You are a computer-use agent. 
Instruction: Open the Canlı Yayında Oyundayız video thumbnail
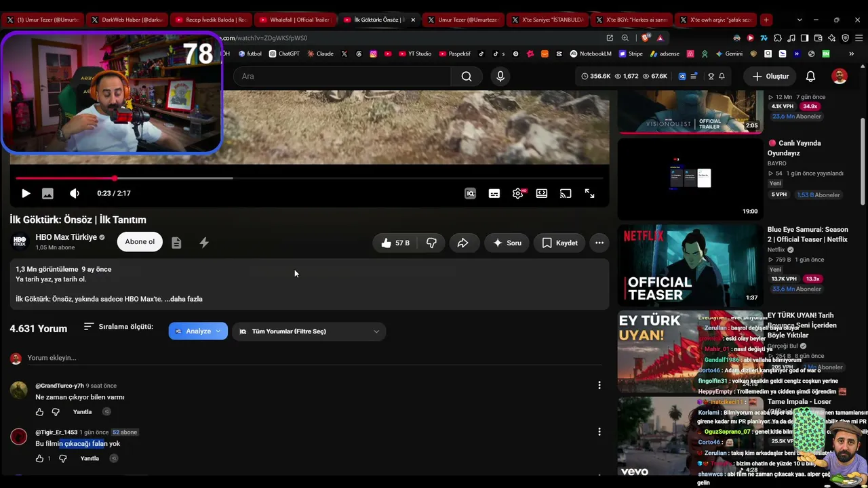pos(690,178)
